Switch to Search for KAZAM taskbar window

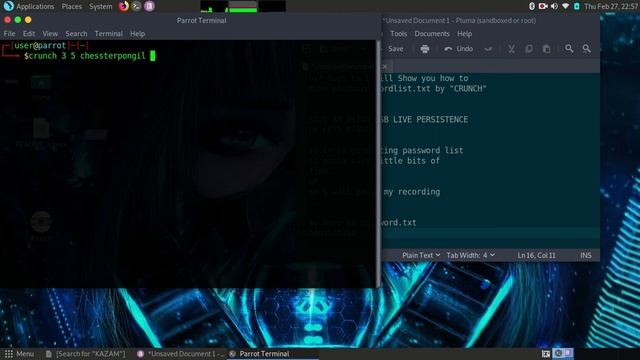click(85, 354)
